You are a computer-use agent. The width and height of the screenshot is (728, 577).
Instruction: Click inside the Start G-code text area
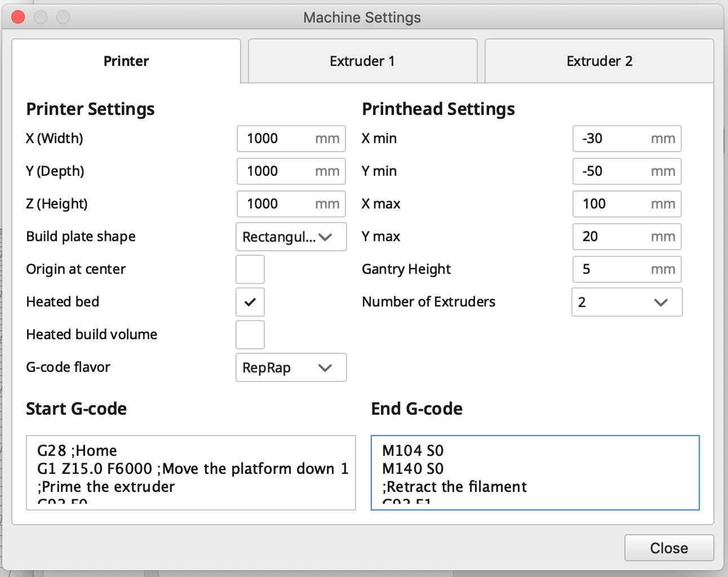(190, 472)
